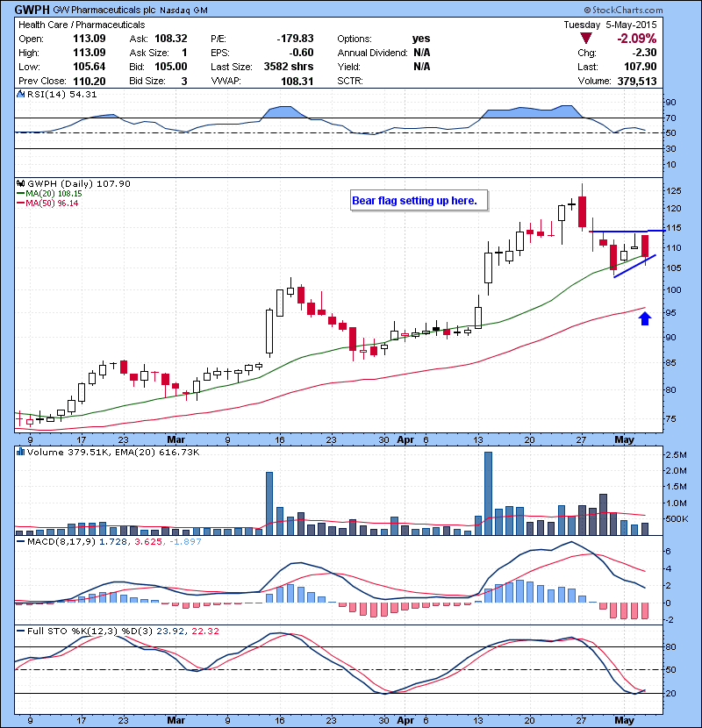Click the stochastic 80 level axis label
702x728 pixels.
click(x=670, y=646)
